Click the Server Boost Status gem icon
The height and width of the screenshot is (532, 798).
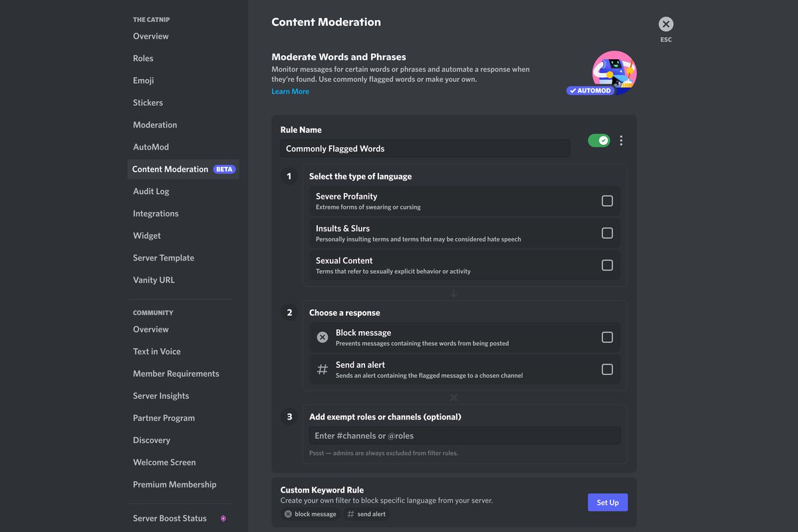tap(223, 518)
